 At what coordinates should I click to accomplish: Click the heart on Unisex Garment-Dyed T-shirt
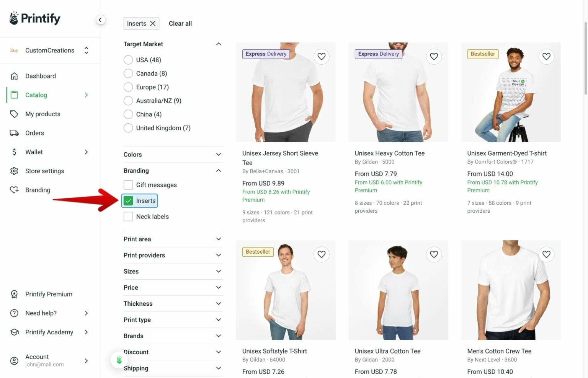pyautogui.click(x=546, y=57)
